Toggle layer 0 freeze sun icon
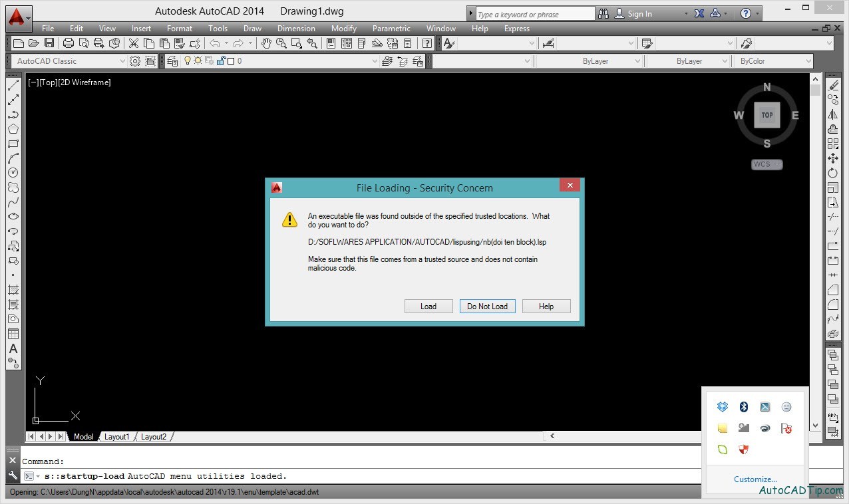Screen dimensions: 849x504 click(x=198, y=61)
